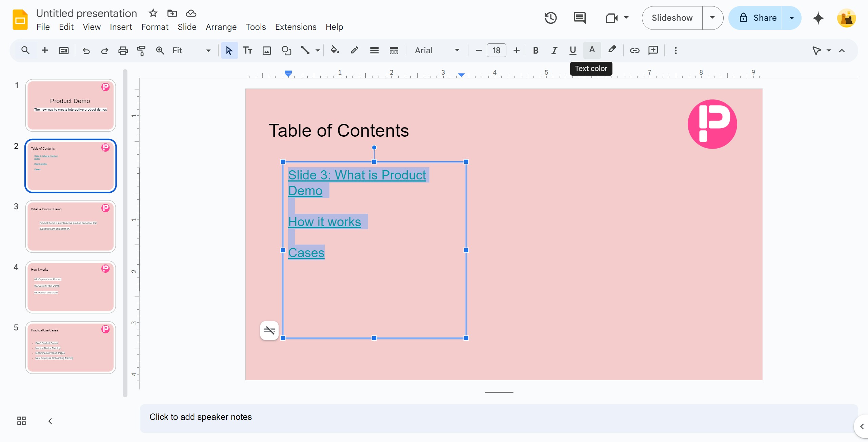Open Slideshow options dropdown arrow
Screen dimensions: 868x443
click(712, 18)
